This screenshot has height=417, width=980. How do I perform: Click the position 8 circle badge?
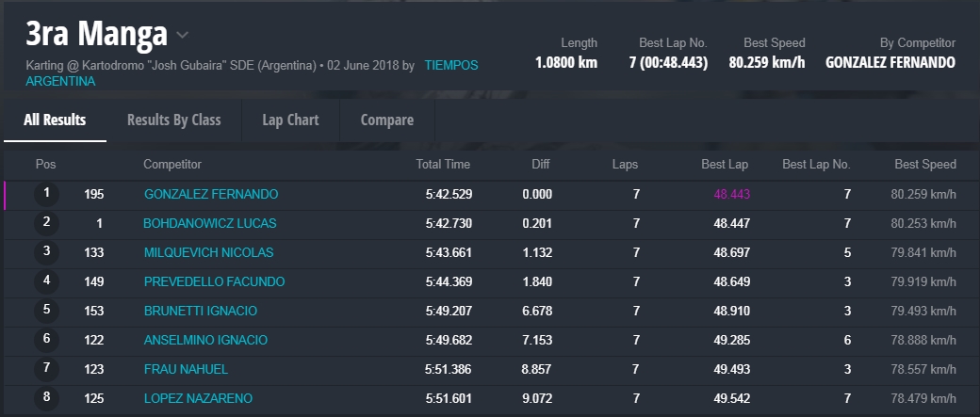click(x=46, y=397)
